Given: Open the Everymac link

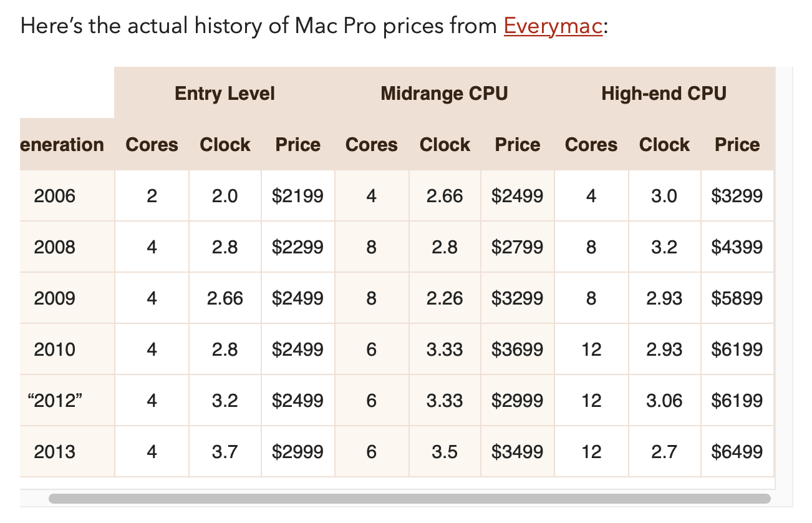Looking at the screenshot, I should [x=553, y=26].
